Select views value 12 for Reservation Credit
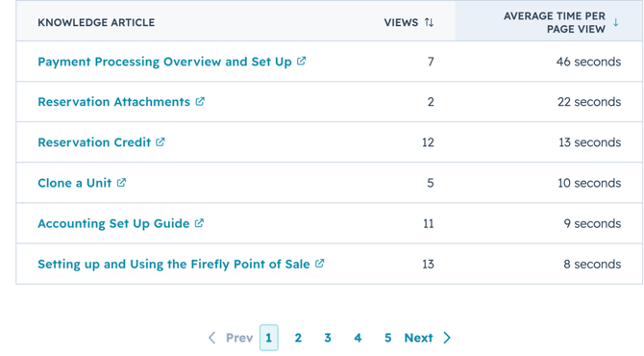Image resolution: width=644 pixels, height=356 pixels. (x=428, y=142)
